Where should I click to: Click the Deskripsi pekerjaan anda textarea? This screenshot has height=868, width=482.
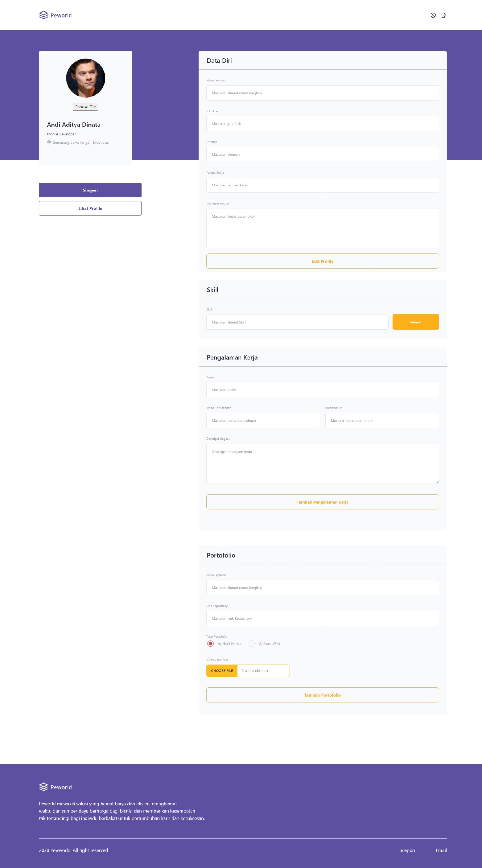pyautogui.click(x=322, y=463)
